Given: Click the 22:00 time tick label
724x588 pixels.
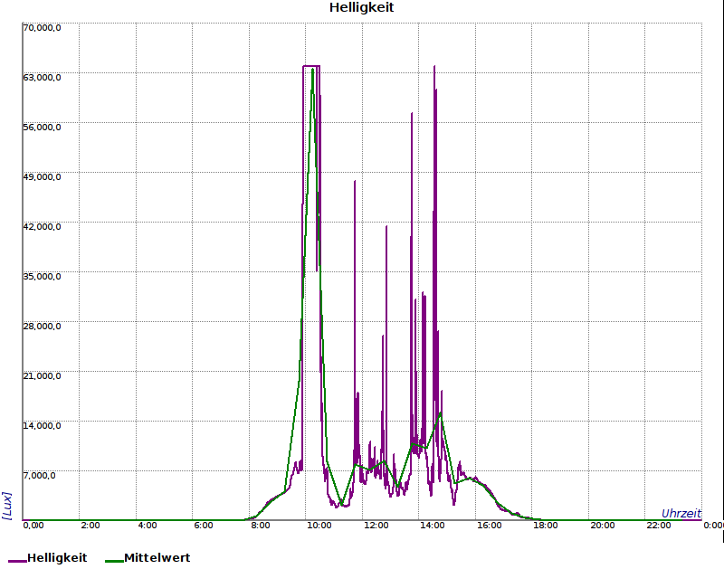Looking at the screenshot, I should pyautogui.click(x=659, y=526).
